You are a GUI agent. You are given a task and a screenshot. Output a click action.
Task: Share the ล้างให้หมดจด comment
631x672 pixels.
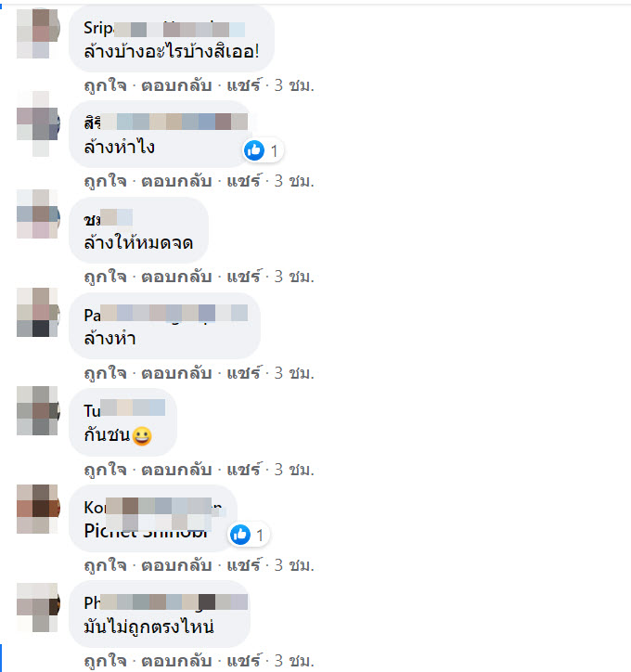[243, 277]
